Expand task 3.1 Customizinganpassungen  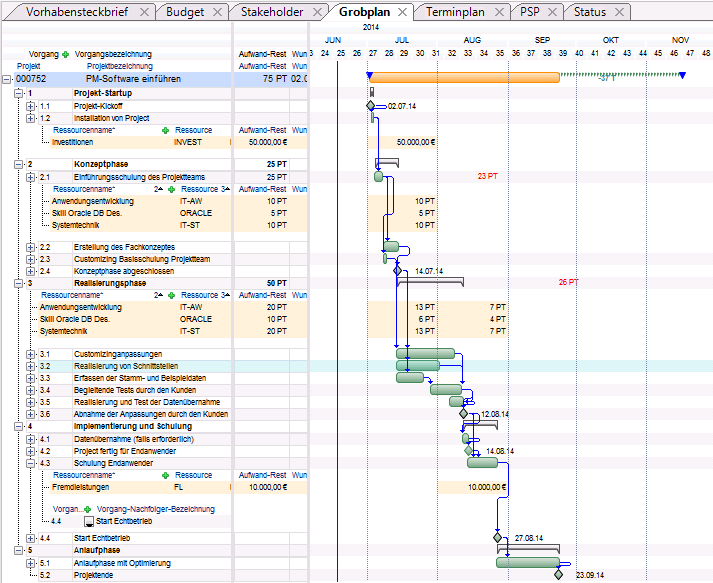tap(30, 354)
